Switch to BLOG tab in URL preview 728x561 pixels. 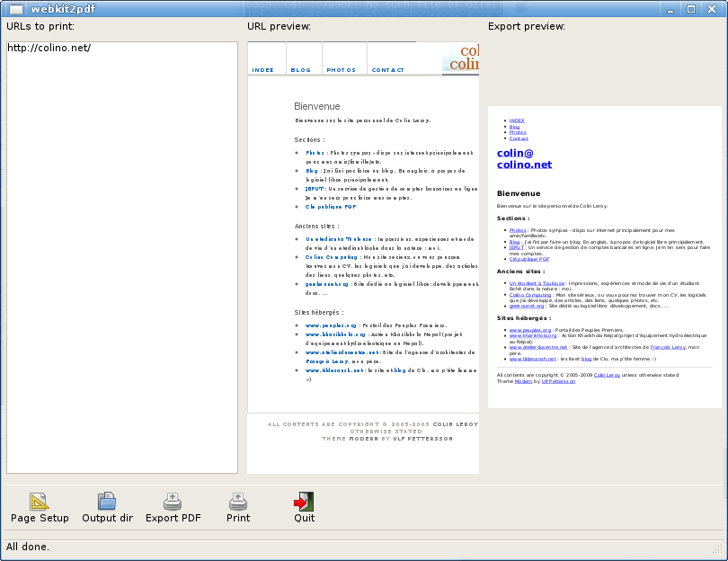tap(301, 69)
